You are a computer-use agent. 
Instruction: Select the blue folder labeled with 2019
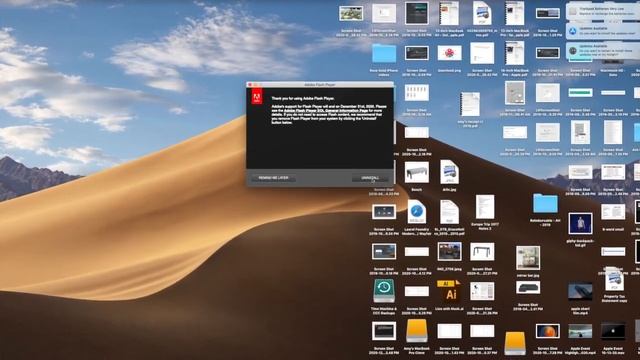pyautogui.click(x=545, y=203)
